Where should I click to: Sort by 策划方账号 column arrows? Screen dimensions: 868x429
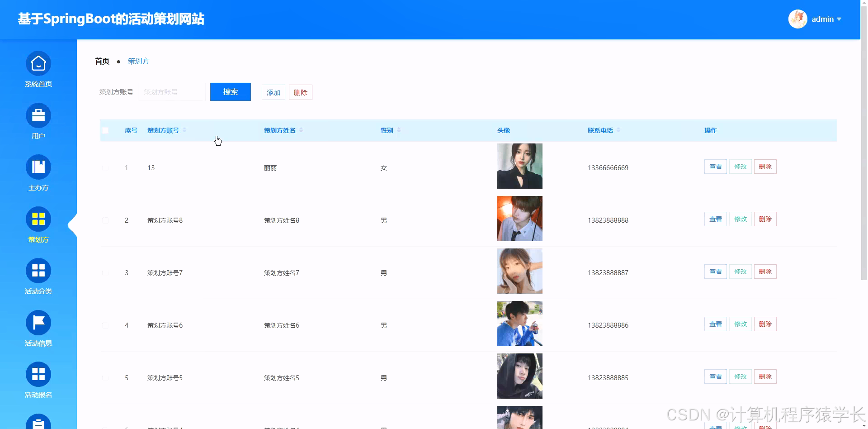point(184,130)
